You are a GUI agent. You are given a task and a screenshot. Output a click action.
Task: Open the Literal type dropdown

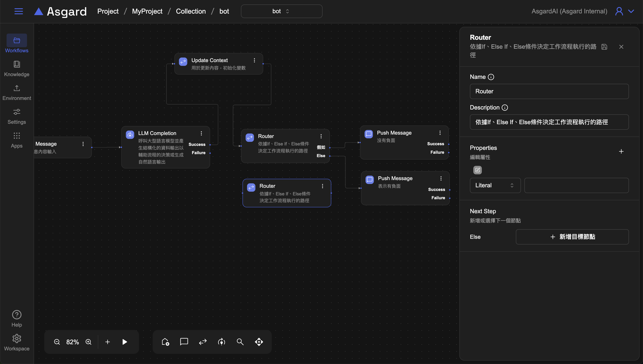[495, 185]
